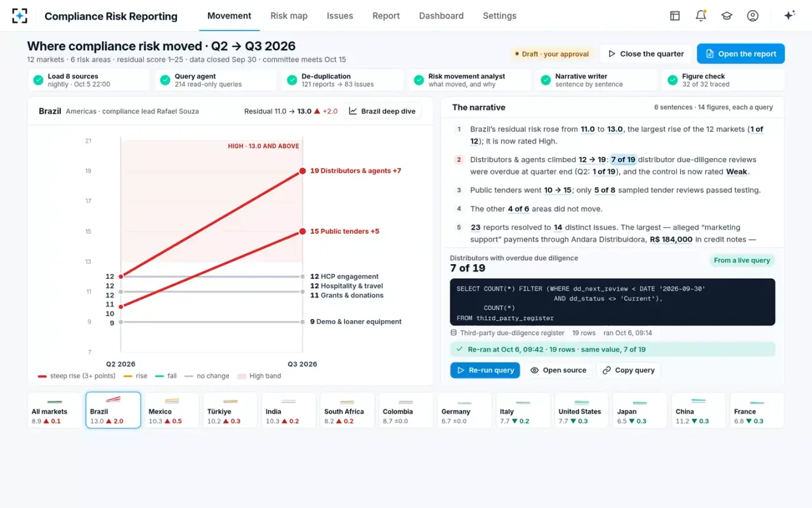Click steep rise red legend swatch

[42, 376]
